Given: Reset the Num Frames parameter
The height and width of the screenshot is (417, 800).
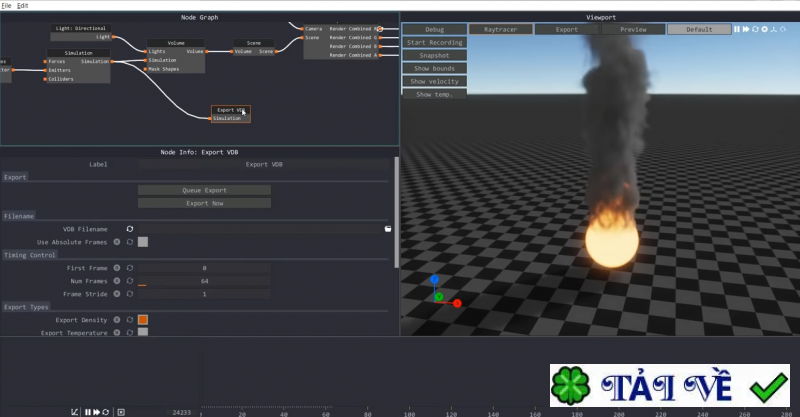Looking at the screenshot, I should (129, 281).
